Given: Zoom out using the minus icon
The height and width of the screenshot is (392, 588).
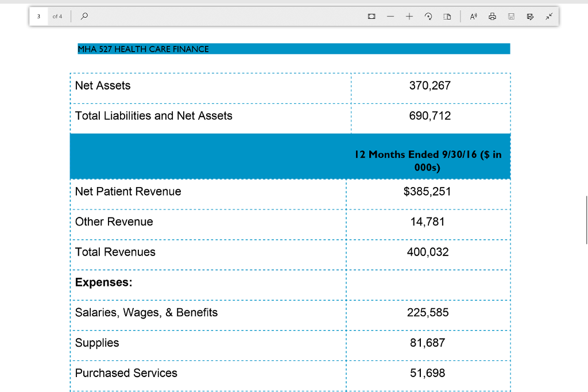Looking at the screenshot, I should [390, 16].
